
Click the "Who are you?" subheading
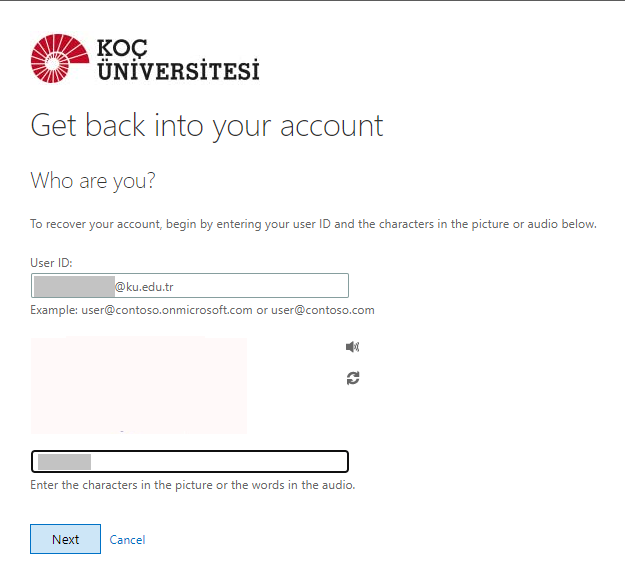click(x=94, y=181)
